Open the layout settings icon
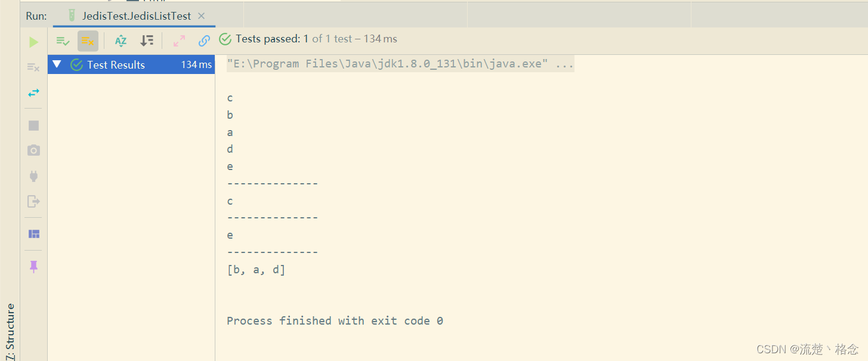 pos(33,234)
